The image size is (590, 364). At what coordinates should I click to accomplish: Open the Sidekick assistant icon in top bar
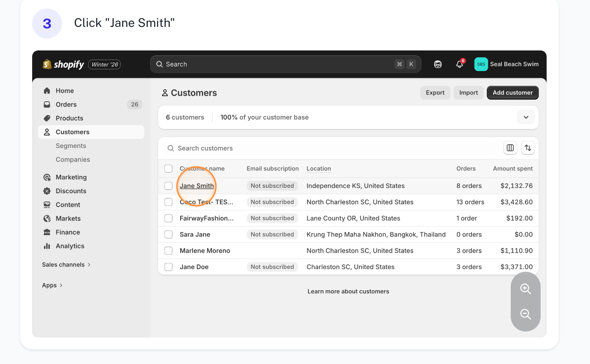point(438,64)
